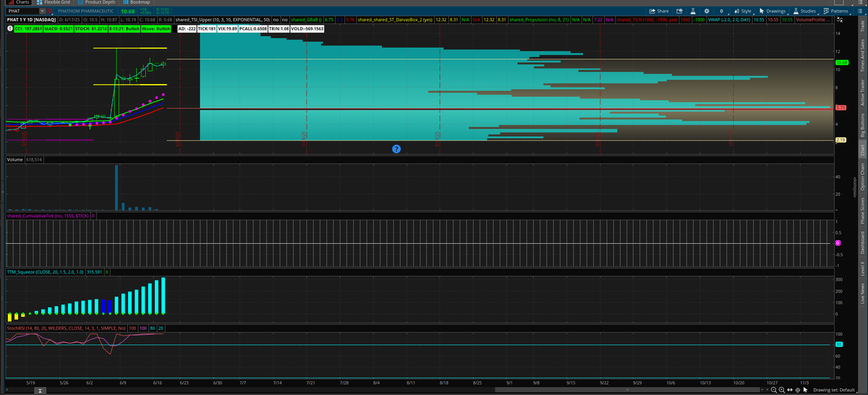The image size is (868, 395).
Task: Click the Share button
Action: [x=658, y=11]
